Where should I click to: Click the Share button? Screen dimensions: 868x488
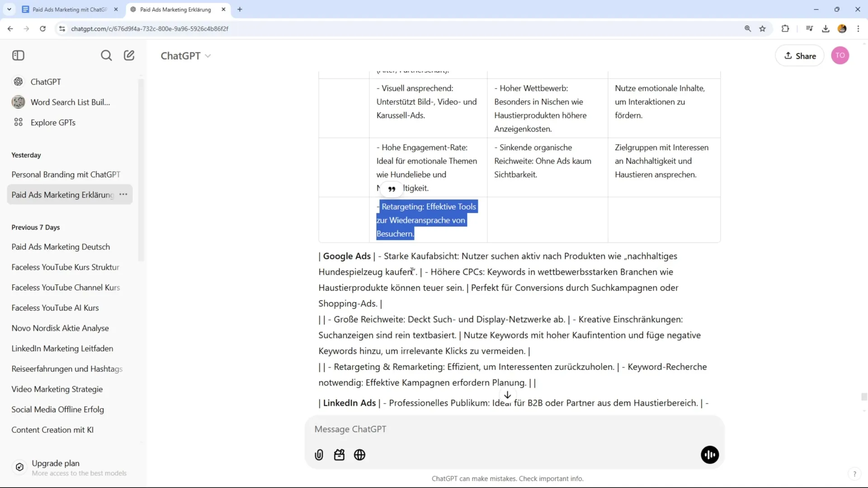[x=800, y=56]
